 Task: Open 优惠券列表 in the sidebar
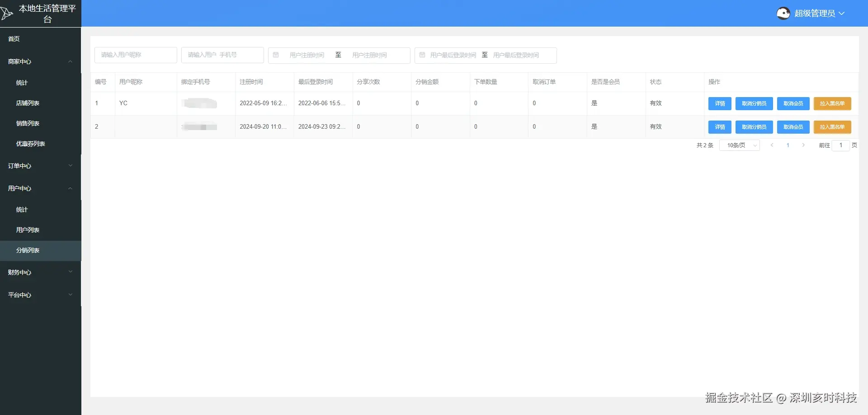[40, 144]
